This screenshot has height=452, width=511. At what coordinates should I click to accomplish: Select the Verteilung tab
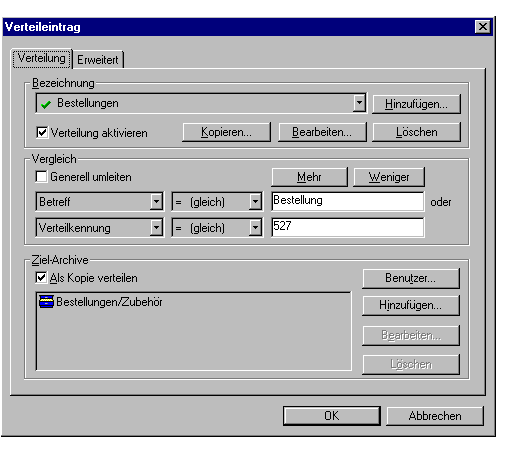pyautogui.click(x=42, y=58)
